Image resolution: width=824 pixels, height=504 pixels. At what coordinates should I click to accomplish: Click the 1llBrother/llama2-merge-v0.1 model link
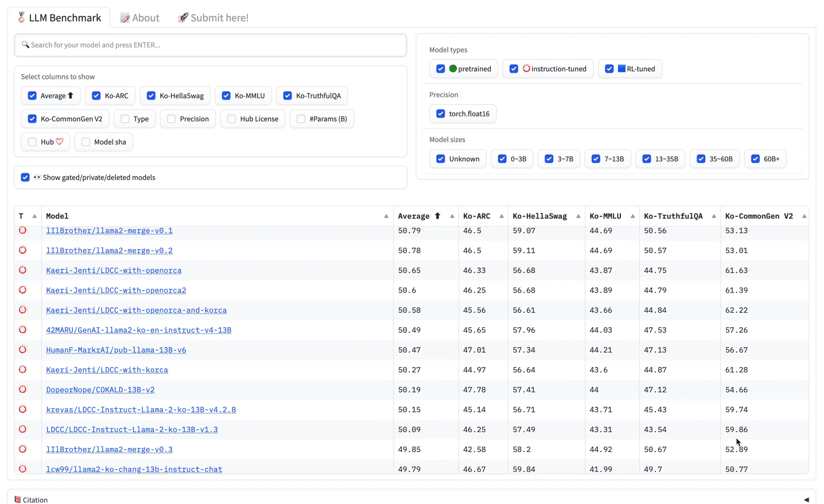[109, 230]
